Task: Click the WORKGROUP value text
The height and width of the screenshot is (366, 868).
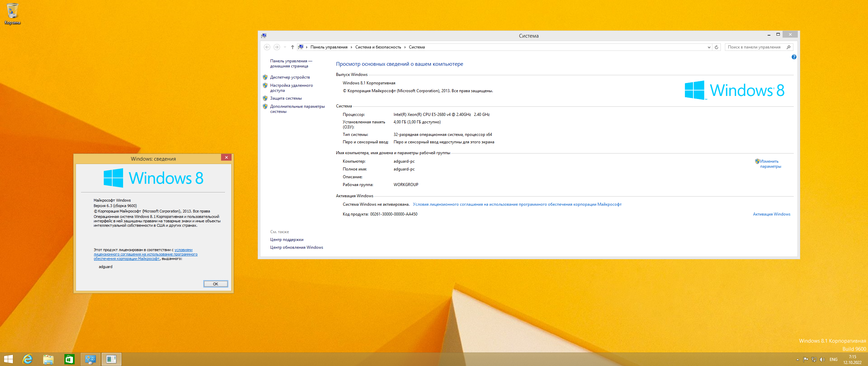Action: click(406, 185)
